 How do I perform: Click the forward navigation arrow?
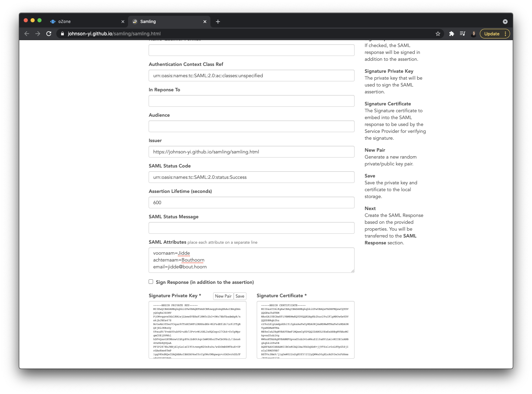38,34
